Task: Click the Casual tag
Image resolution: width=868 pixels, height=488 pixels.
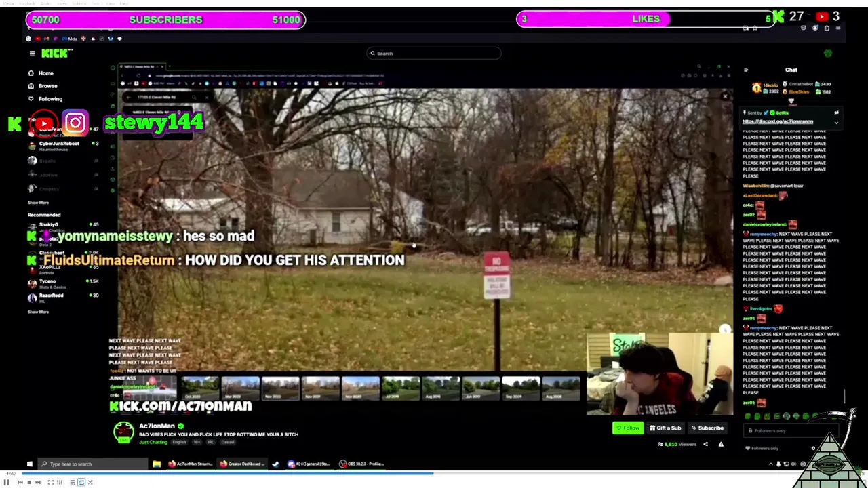Action: pyautogui.click(x=227, y=442)
